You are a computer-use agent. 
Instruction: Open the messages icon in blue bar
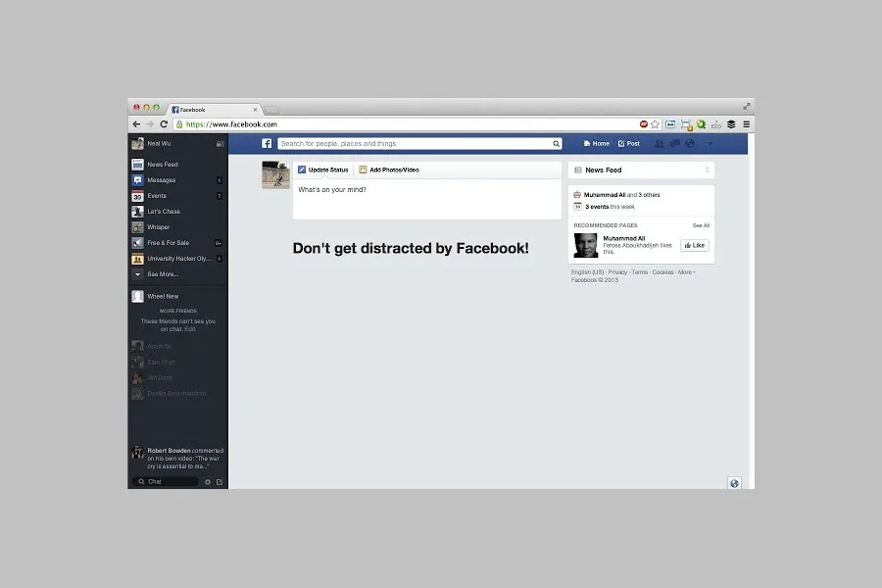[x=675, y=143]
